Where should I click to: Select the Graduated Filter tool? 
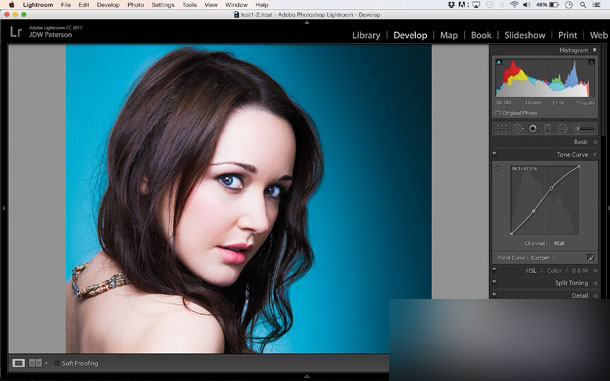547,128
